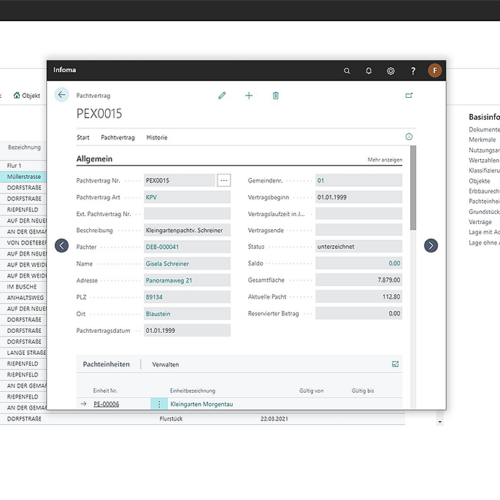The width and height of the screenshot is (500, 500).
Task: Open the user avatar 'F' menu
Action: point(435,70)
